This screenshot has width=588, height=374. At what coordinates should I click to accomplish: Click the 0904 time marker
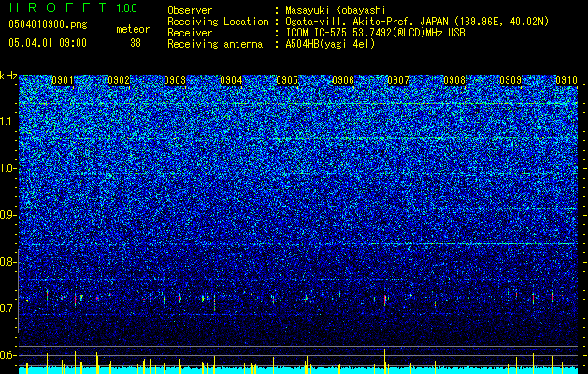tap(231, 80)
